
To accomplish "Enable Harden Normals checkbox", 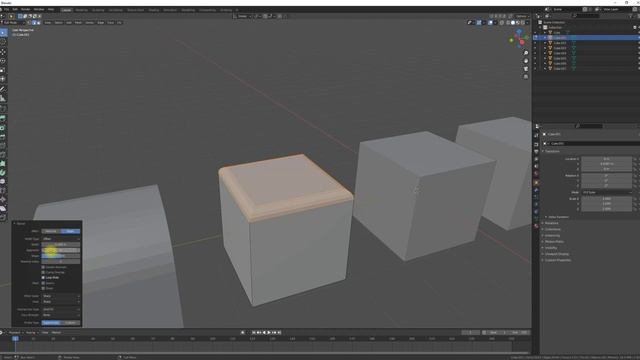I will [43, 267].
